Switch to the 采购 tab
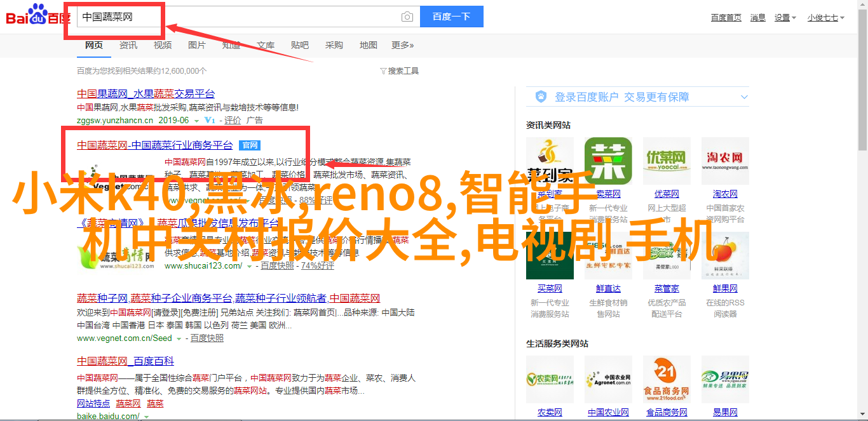 pyautogui.click(x=334, y=45)
